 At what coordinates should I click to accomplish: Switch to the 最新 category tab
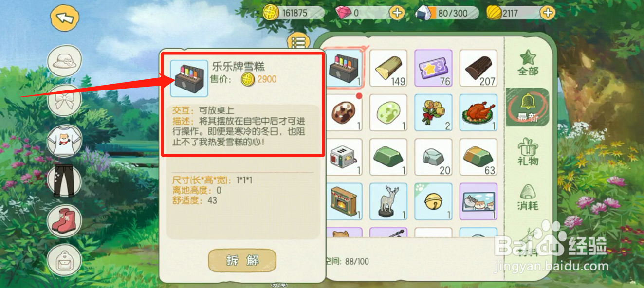click(x=528, y=107)
